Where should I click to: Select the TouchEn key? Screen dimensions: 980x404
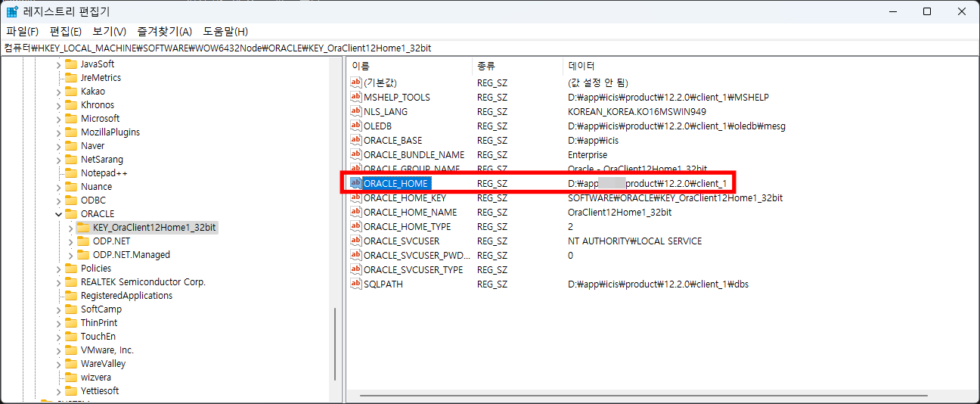pyautogui.click(x=98, y=337)
